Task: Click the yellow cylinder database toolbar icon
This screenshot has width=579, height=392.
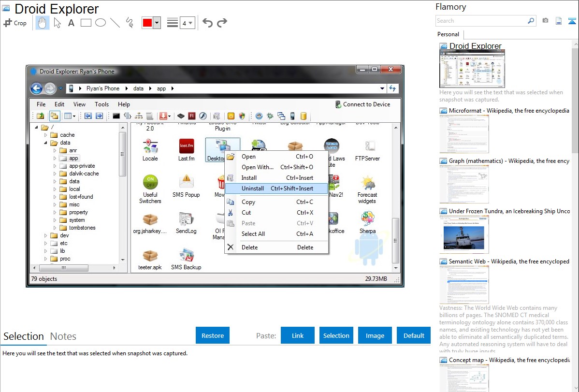Action: click(303, 116)
